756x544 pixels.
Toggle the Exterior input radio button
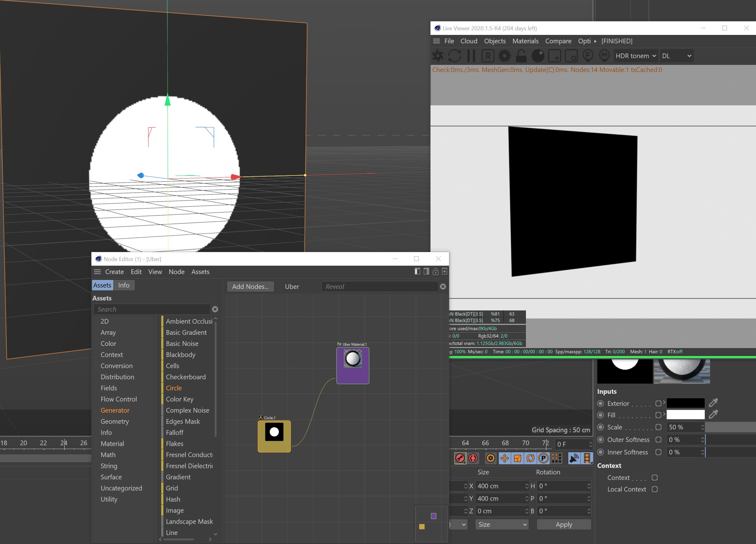click(x=601, y=403)
